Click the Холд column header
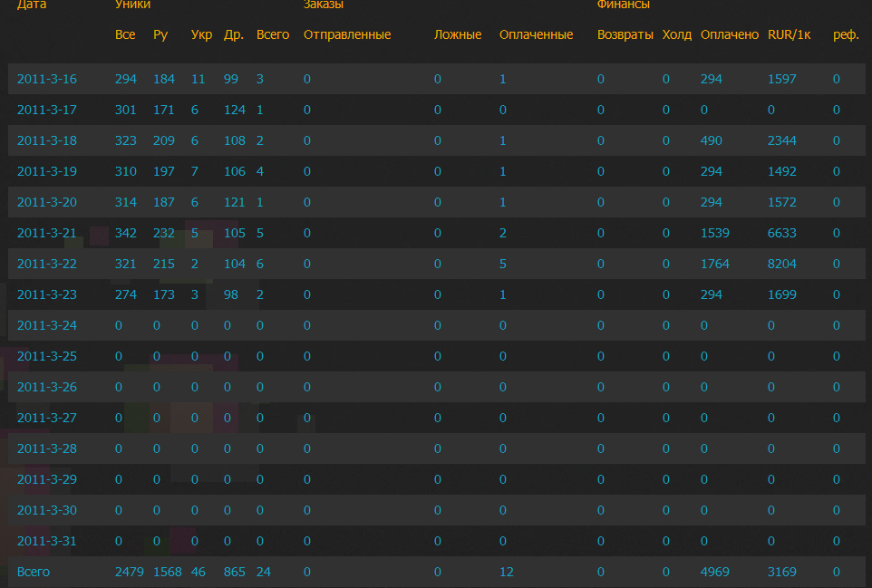Screen dimensions: 872x588 pyautogui.click(x=676, y=34)
